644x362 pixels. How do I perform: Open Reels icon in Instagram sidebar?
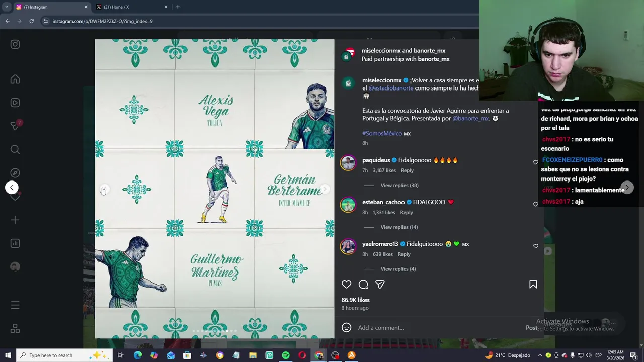pyautogui.click(x=15, y=103)
